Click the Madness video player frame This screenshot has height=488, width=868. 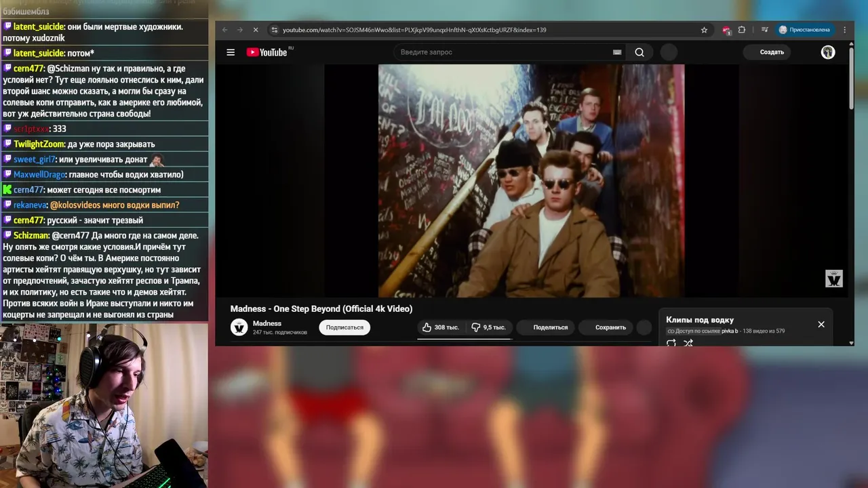click(531, 181)
